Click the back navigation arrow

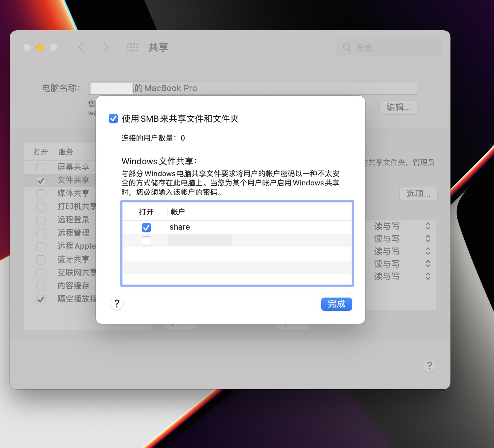click(81, 47)
